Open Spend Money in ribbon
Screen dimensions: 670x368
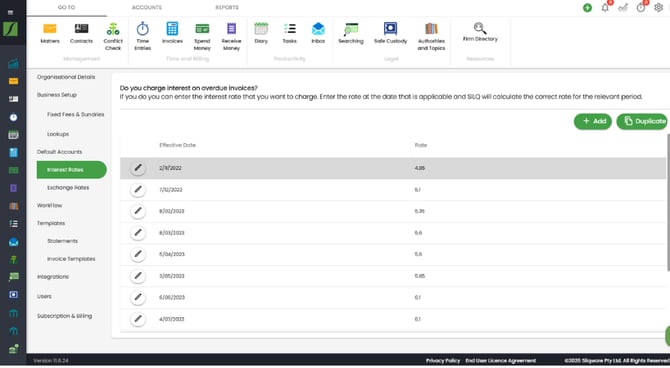[x=202, y=36]
